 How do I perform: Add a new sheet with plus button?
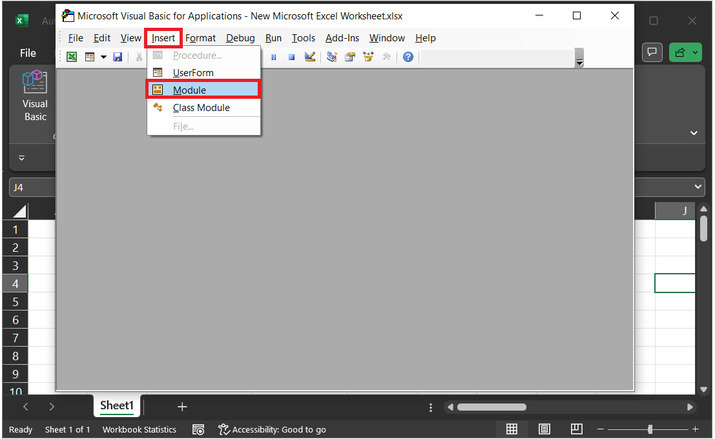pos(182,407)
